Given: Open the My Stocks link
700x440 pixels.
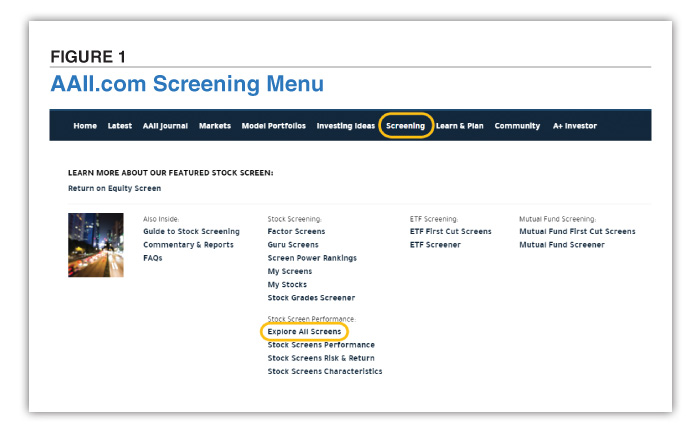Looking at the screenshot, I should [x=287, y=285].
